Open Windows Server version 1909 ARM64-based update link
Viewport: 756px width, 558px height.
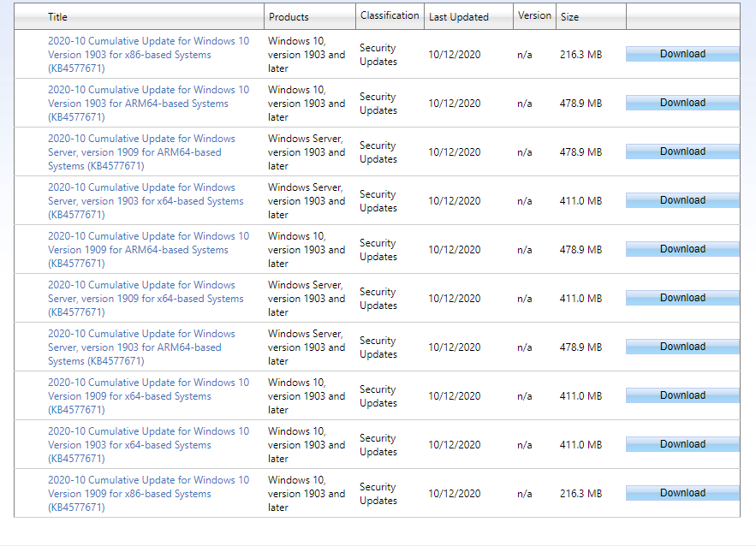(x=141, y=151)
